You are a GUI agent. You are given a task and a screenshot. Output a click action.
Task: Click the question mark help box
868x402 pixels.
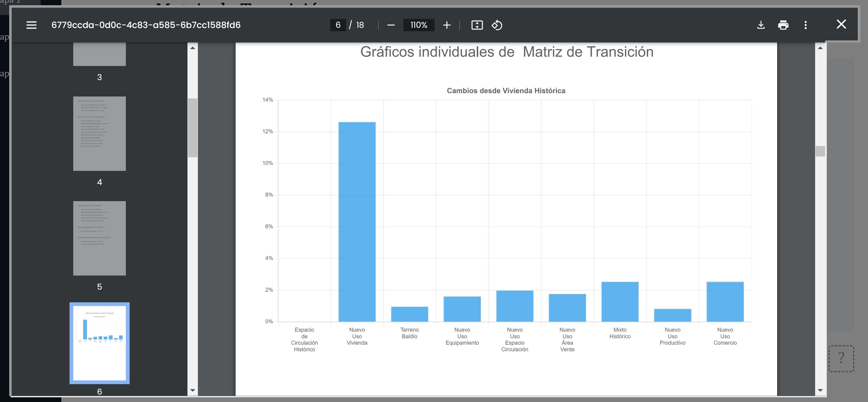pos(841,358)
